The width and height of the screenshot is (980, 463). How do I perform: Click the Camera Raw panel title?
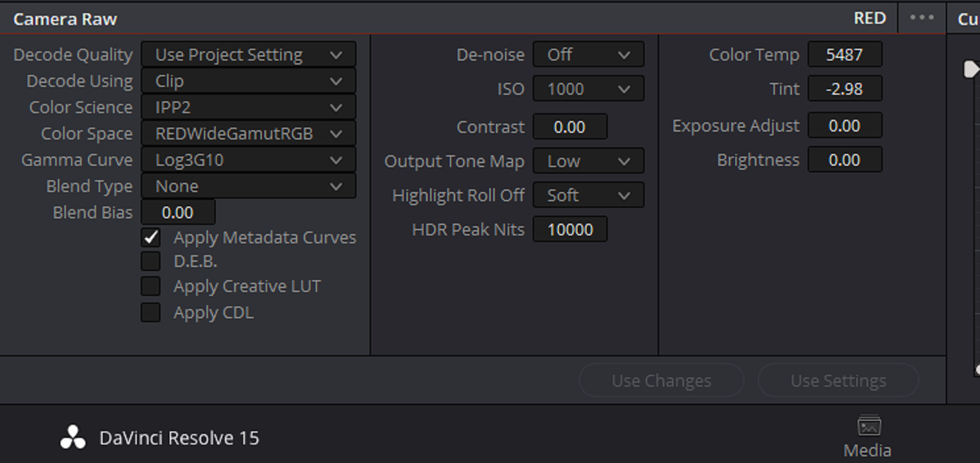point(65,19)
